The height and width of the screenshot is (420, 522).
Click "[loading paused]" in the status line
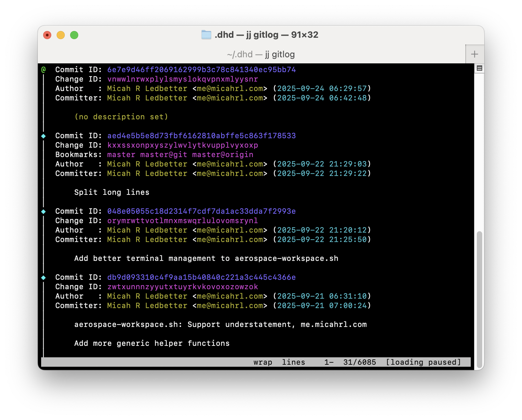[423, 362]
